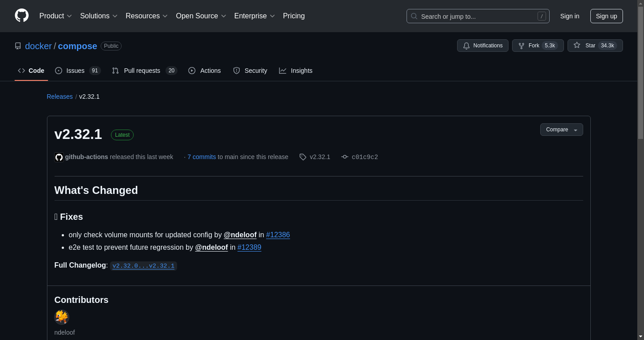View the 34.3k stargazers count
644x340 pixels.
607,46
